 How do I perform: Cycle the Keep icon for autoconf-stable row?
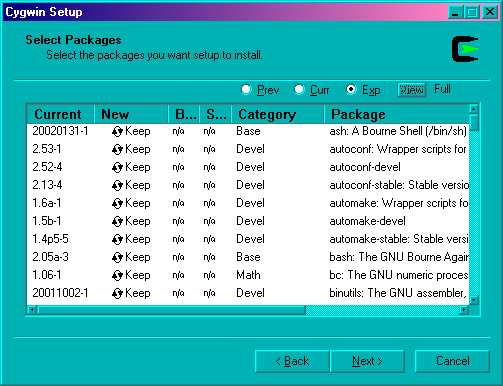(x=117, y=186)
